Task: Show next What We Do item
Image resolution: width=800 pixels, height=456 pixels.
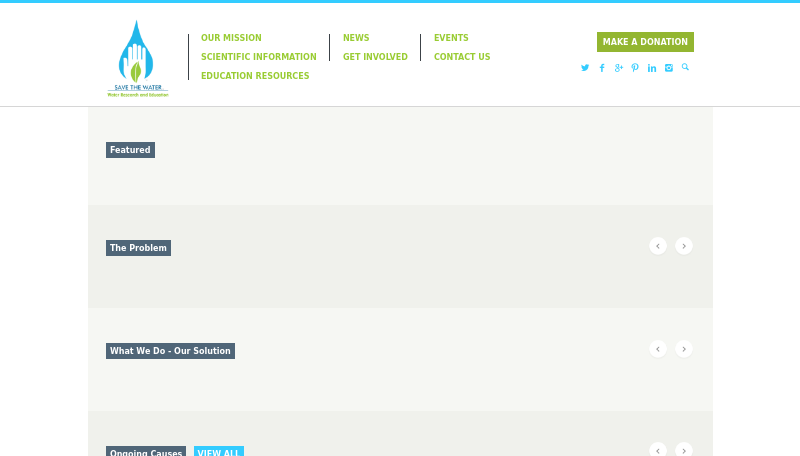Action: pos(684,349)
